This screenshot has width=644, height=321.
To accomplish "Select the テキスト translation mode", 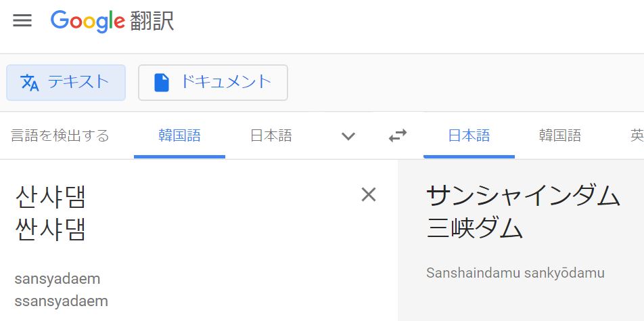I will click(x=66, y=83).
